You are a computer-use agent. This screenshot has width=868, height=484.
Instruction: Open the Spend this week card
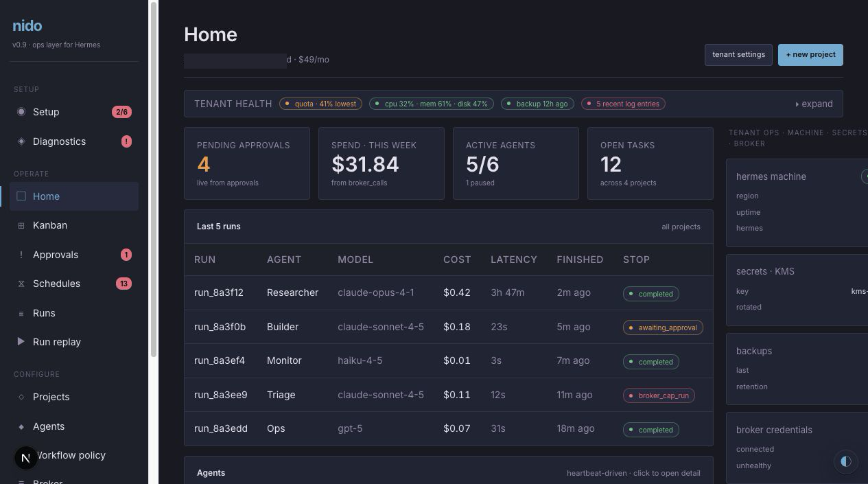pyautogui.click(x=382, y=163)
